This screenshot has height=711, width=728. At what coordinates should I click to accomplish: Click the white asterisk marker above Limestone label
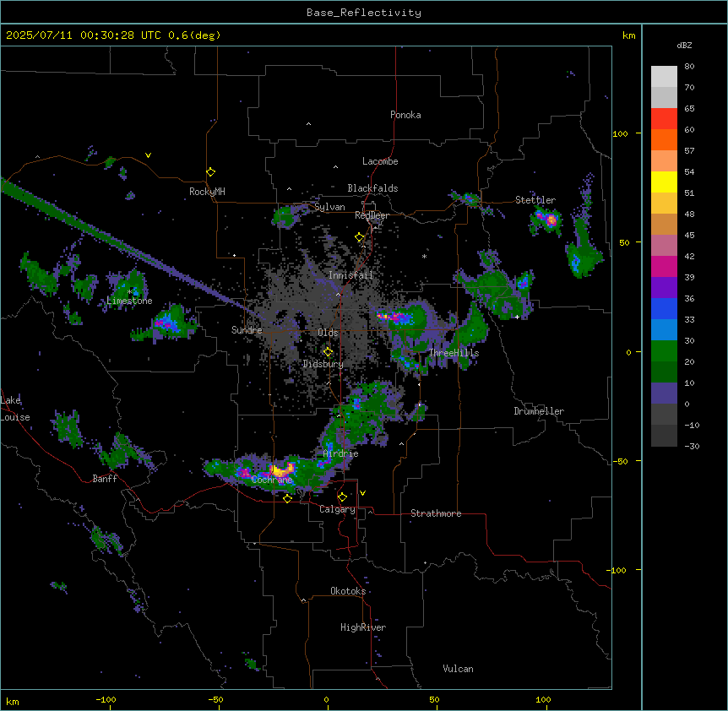click(129, 292)
